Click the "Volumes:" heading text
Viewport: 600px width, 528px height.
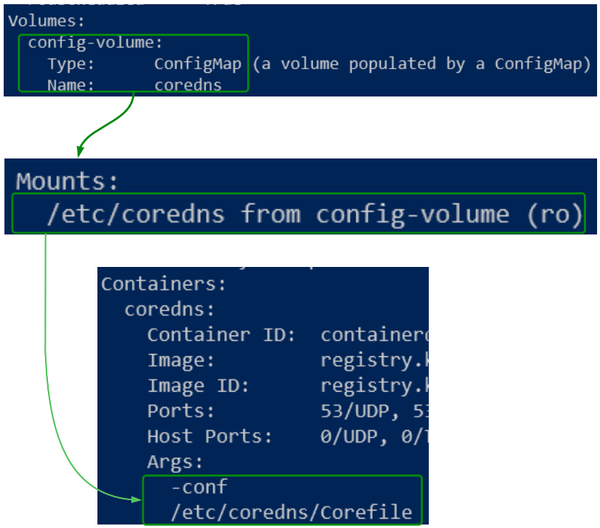point(46,21)
